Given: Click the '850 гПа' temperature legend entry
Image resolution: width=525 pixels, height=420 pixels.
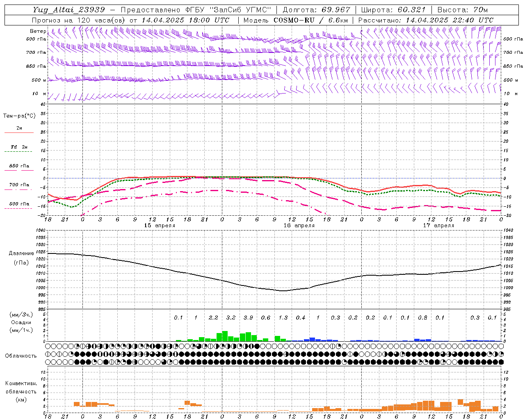Looking at the screenshot, I should tap(19, 166).
